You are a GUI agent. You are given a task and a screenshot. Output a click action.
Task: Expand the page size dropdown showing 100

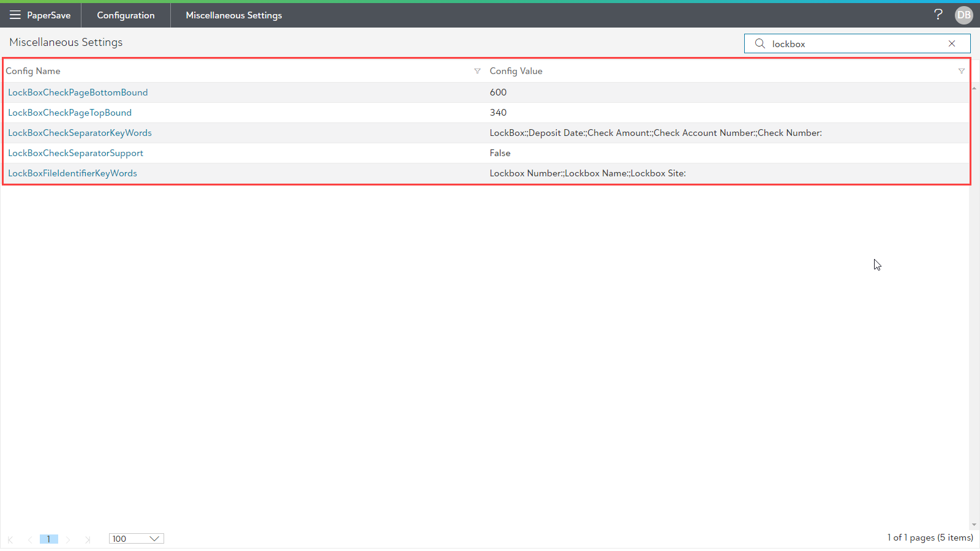[x=136, y=539]
